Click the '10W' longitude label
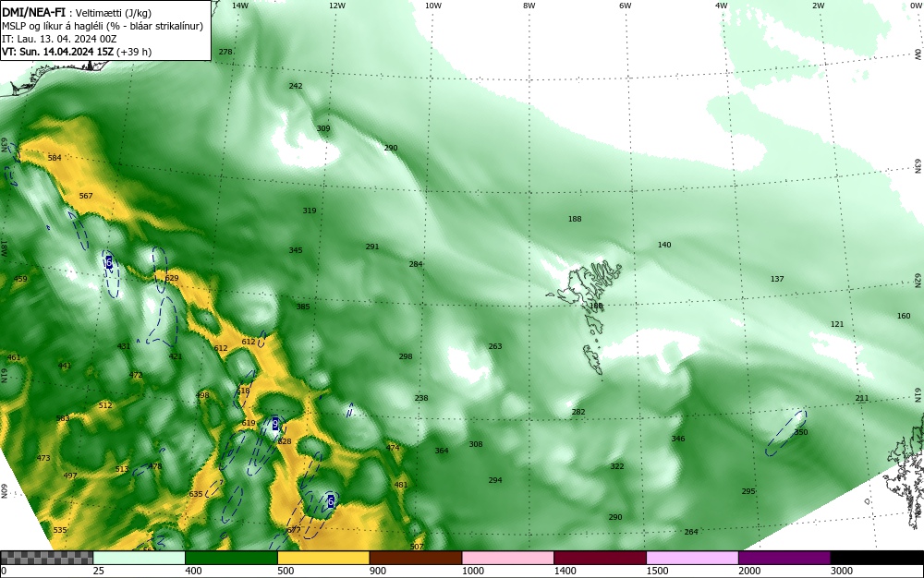 pos(433,6)
